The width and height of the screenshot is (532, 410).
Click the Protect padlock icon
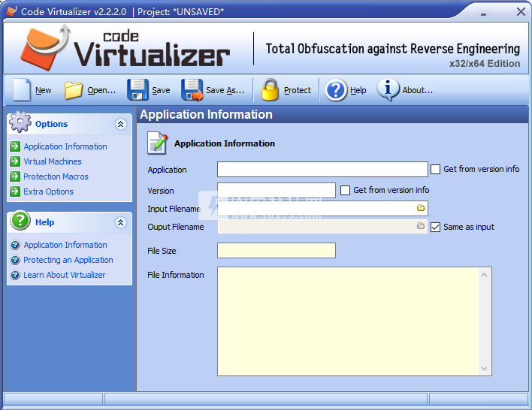tap(270, 90)
